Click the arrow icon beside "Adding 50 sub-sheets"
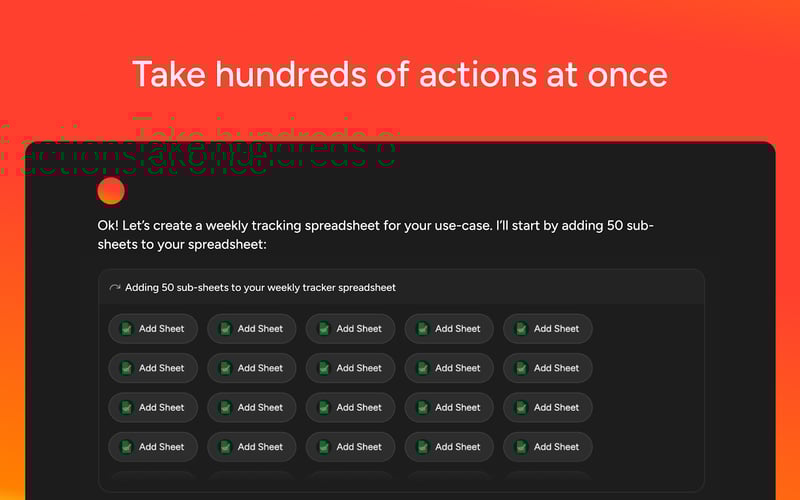Viewport: 800px width, 500px height. pos(115,288)
